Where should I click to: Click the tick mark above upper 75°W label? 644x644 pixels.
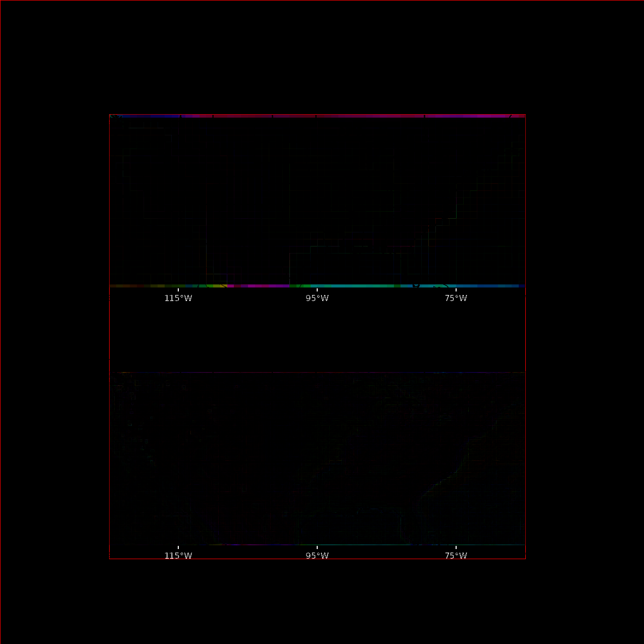pos(456,290)
